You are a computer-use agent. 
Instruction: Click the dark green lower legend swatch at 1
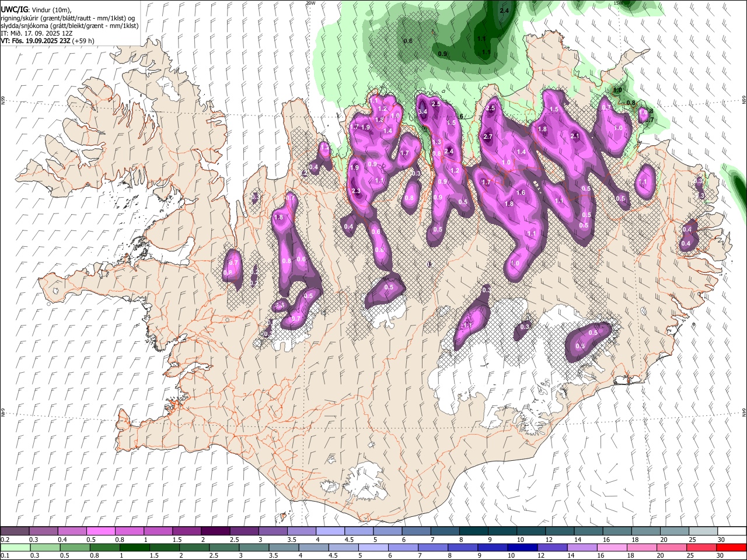pyautogui.click(x=135, y=547)
